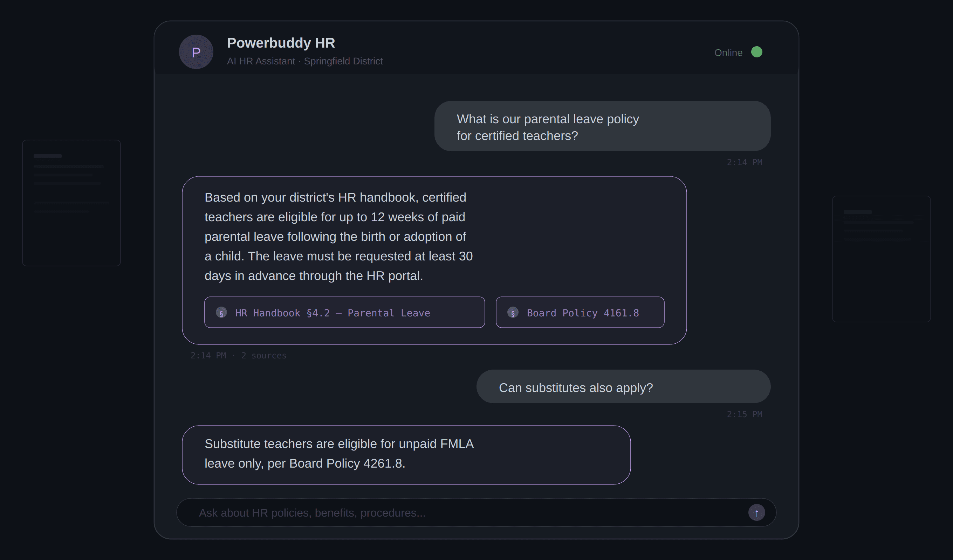Click the Online status label
Viewport: 953px width, 560px height.
728,53
